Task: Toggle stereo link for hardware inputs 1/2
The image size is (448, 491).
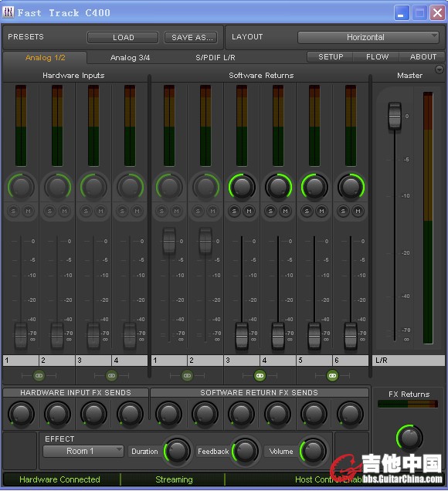Action: pos(39,375)
